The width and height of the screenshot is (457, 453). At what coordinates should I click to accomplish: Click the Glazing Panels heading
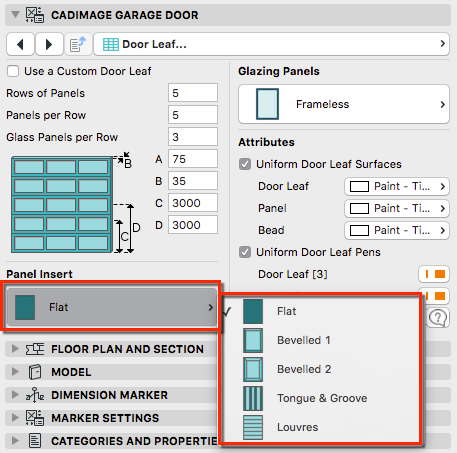[279, 71]
